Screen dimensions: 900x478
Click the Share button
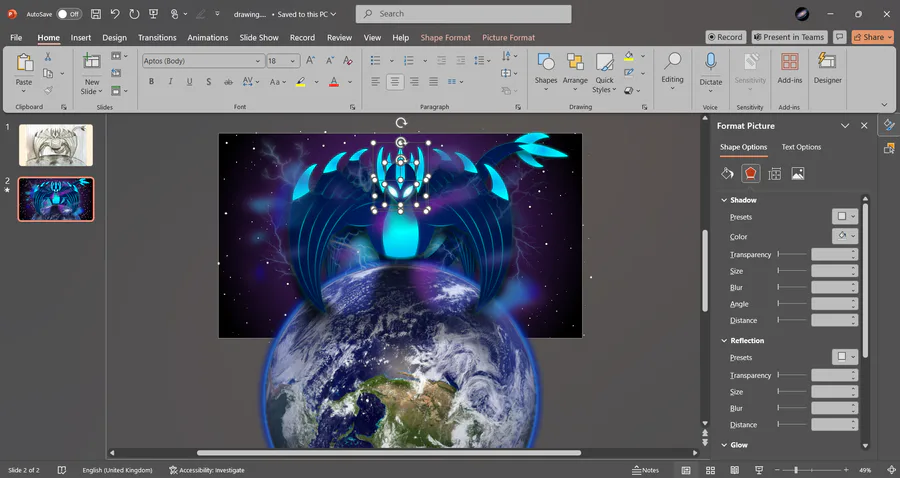(872, 37)
